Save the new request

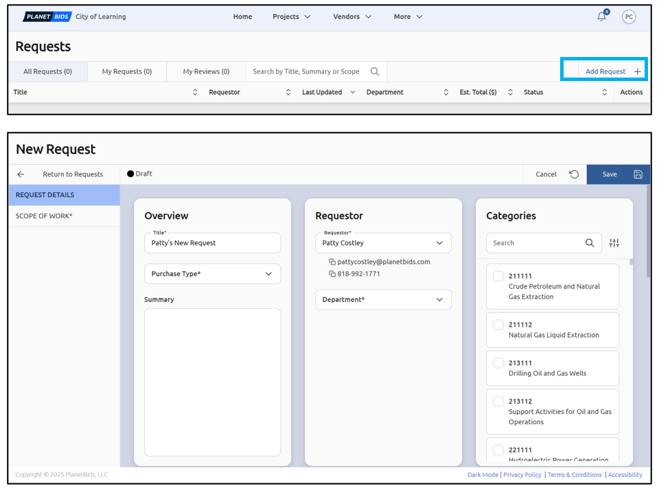[x=617, y=174]
